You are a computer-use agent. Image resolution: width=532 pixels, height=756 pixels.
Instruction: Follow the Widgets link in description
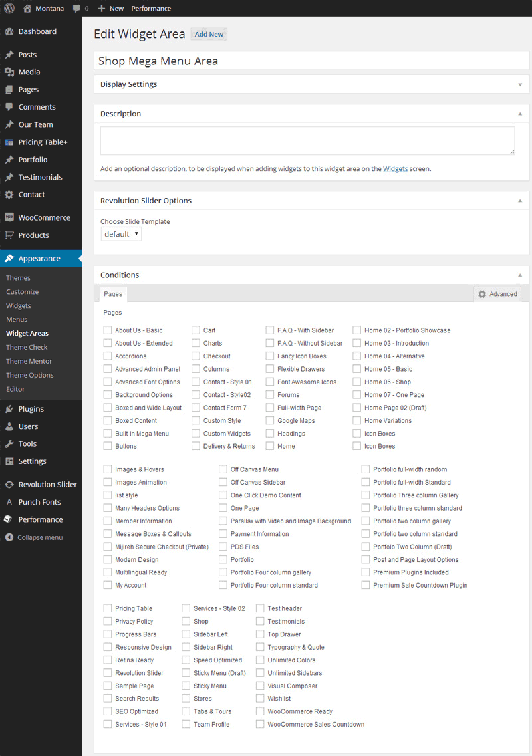[x=395, y=169]
